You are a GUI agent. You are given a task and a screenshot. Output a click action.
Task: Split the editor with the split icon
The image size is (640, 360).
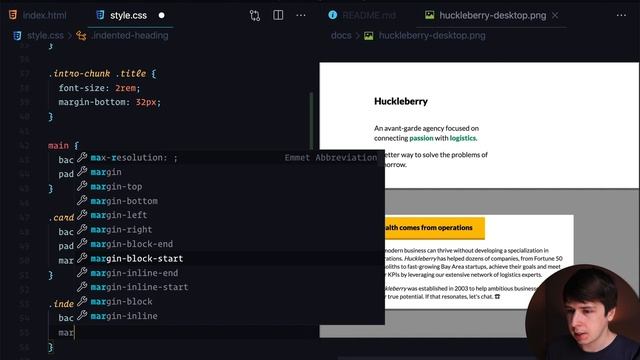coord(278,16)
